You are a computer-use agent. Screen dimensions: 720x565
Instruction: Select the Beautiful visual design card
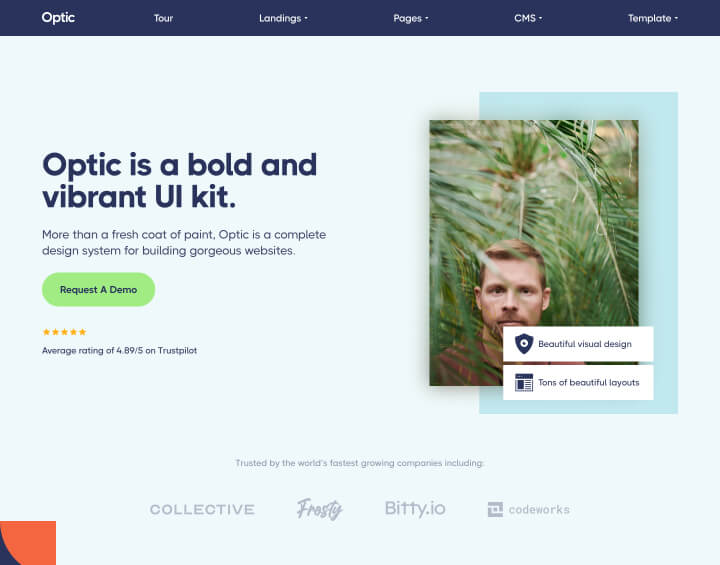(578, 344)
